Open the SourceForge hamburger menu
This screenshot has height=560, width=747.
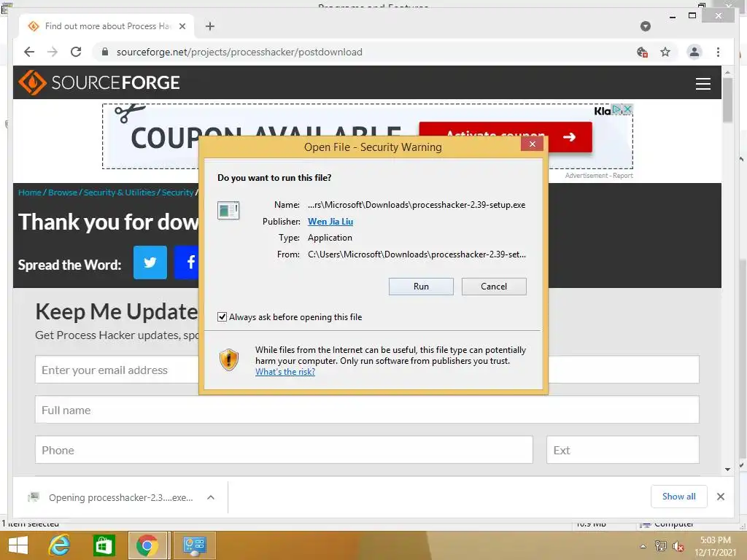pyautogui.click(x=703, y=83)
